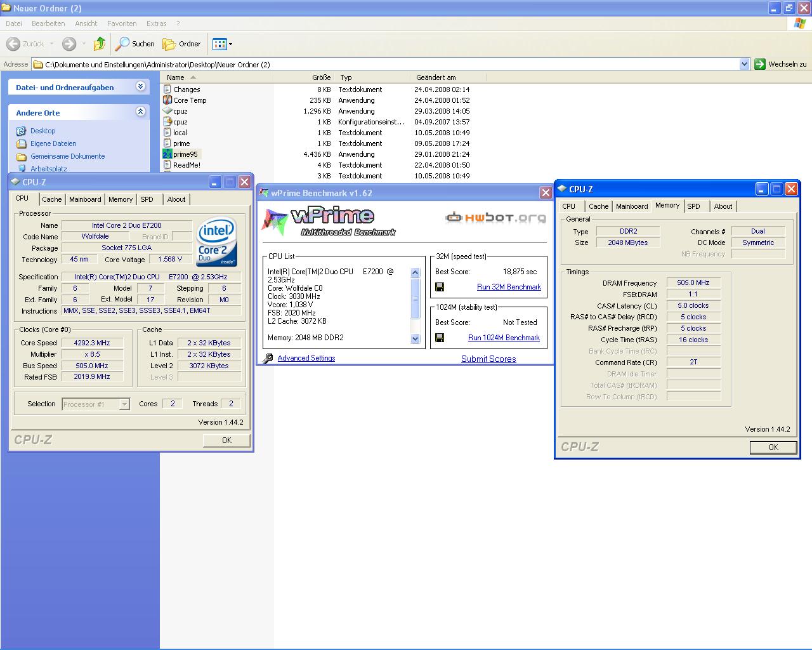Select the local text file icon
Screen dimensions: 812x650
167,133
